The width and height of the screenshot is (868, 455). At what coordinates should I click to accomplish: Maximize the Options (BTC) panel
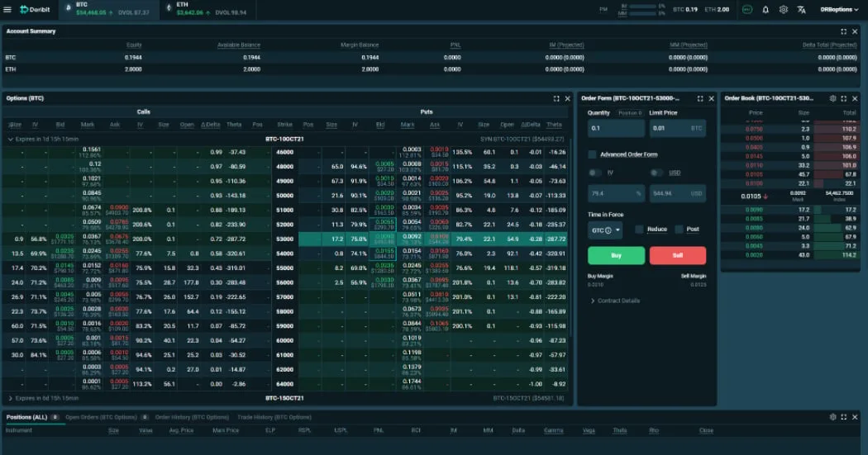pos(556,98)
